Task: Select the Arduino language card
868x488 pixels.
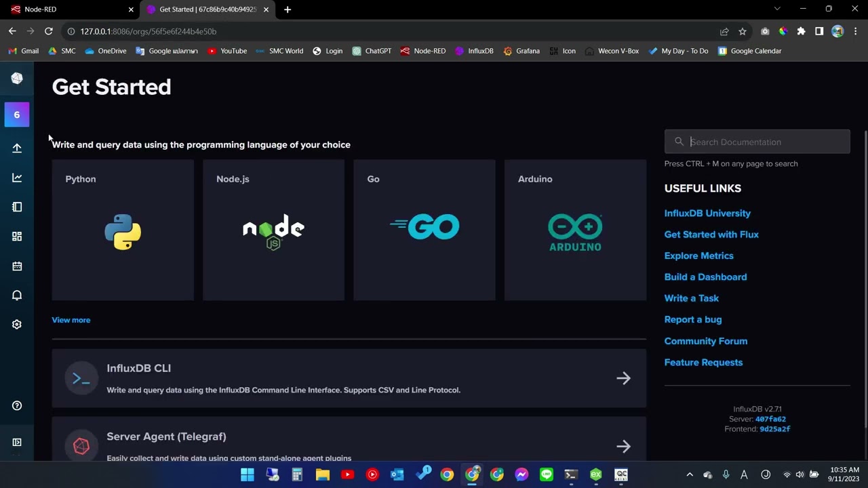Action: (x=575, y=230)
